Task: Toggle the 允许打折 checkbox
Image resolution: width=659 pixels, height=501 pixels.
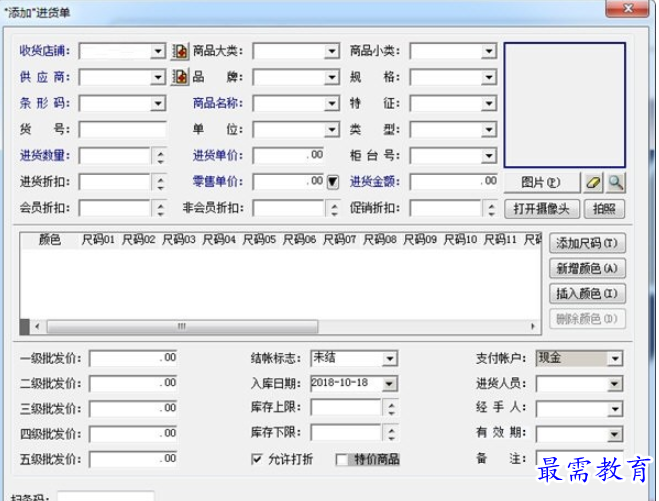Action: coord(256,459)
